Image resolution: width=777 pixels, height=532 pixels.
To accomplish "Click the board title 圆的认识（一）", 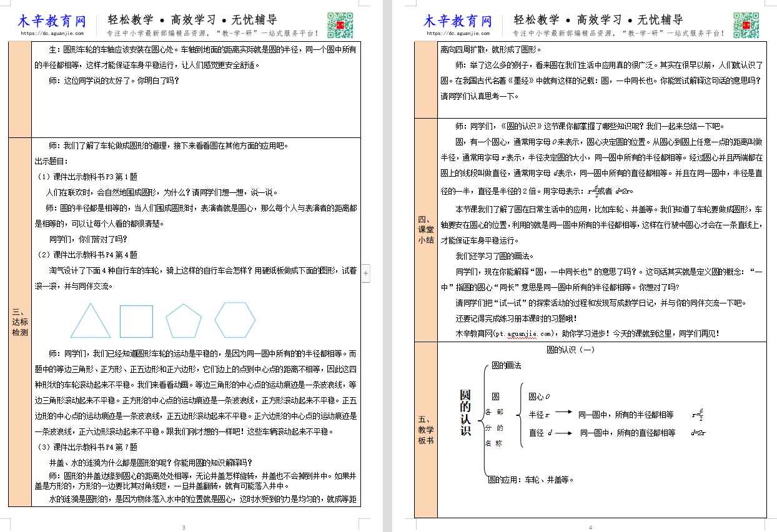I will [572, 350].
